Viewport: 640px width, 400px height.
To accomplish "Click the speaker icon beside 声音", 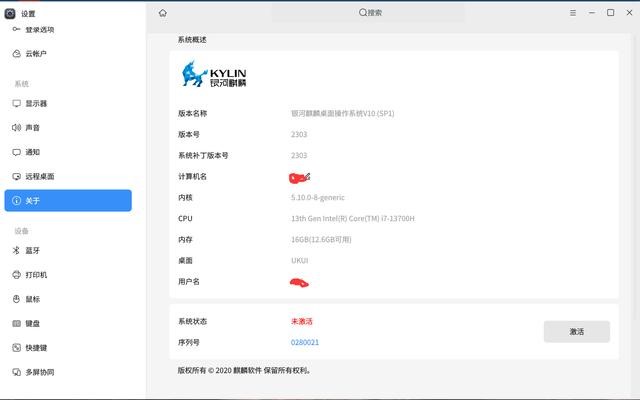I will point(16,127).
